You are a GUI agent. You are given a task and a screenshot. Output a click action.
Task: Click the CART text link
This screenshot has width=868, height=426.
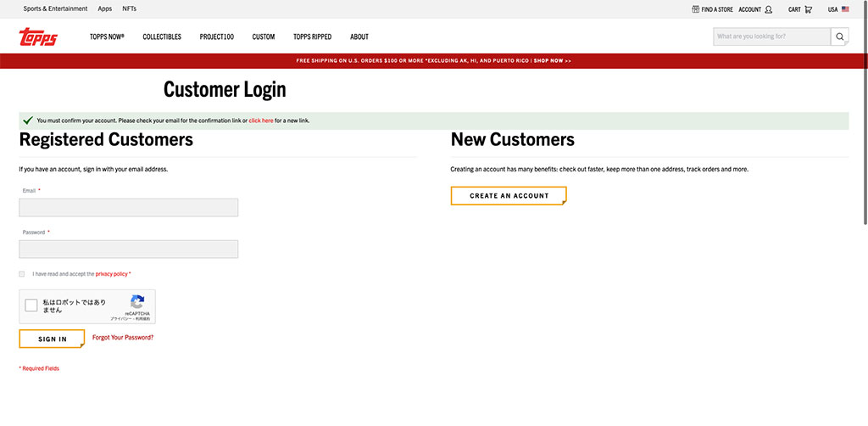coord(794,9)
